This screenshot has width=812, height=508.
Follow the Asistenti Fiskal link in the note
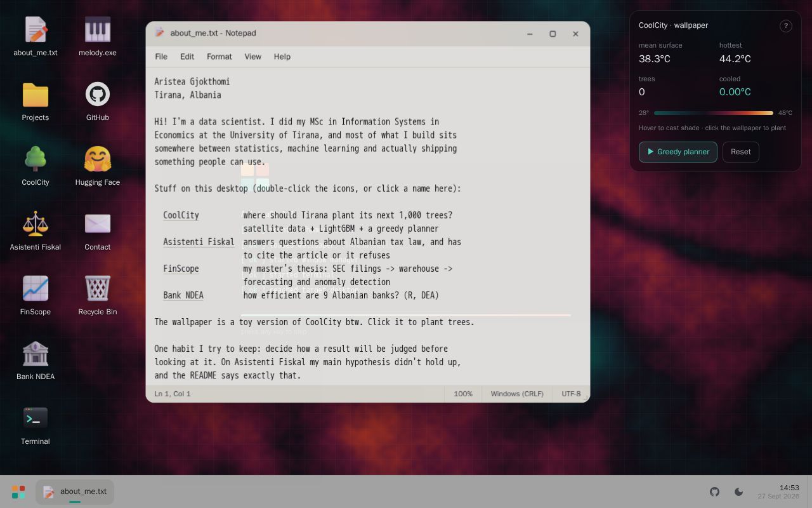199,242
